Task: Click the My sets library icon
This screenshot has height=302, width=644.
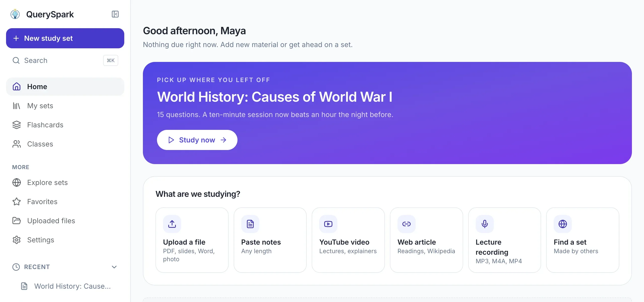Action: pos(17,106)
